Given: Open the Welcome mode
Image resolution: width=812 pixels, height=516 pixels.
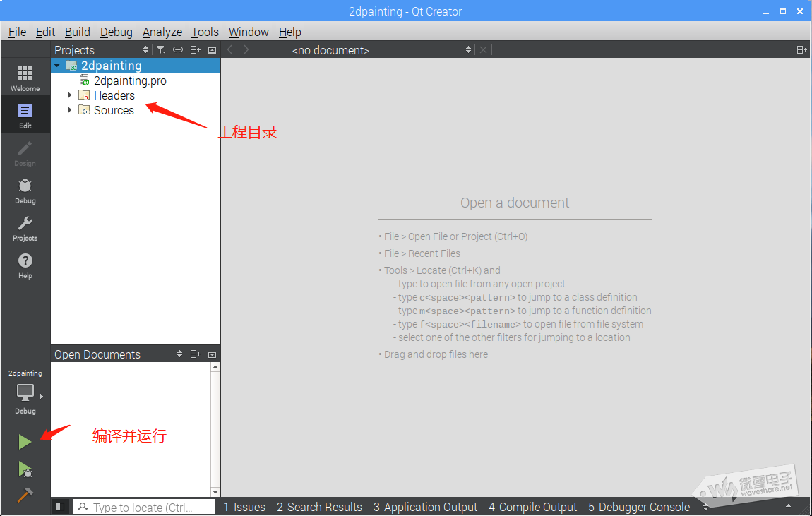Looking at the screenshot, I should pos(25,78).
